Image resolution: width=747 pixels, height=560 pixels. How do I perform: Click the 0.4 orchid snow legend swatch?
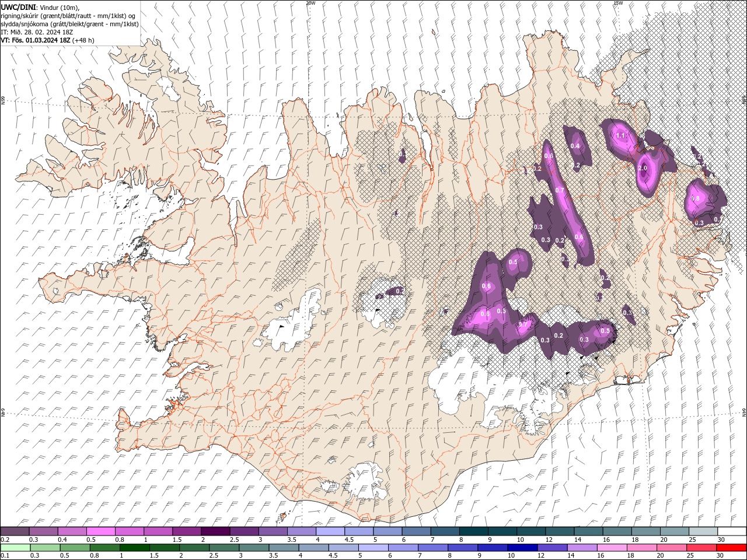click(72, 531)
